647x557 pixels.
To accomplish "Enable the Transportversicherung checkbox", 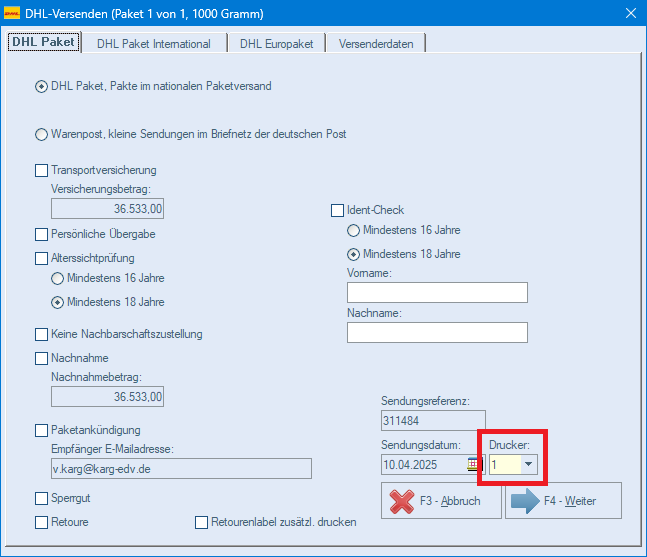I will [41, 170].
